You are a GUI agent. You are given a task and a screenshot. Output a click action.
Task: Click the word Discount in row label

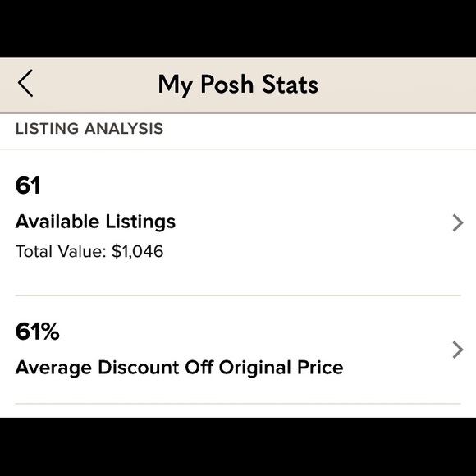(x=138, y=368)
